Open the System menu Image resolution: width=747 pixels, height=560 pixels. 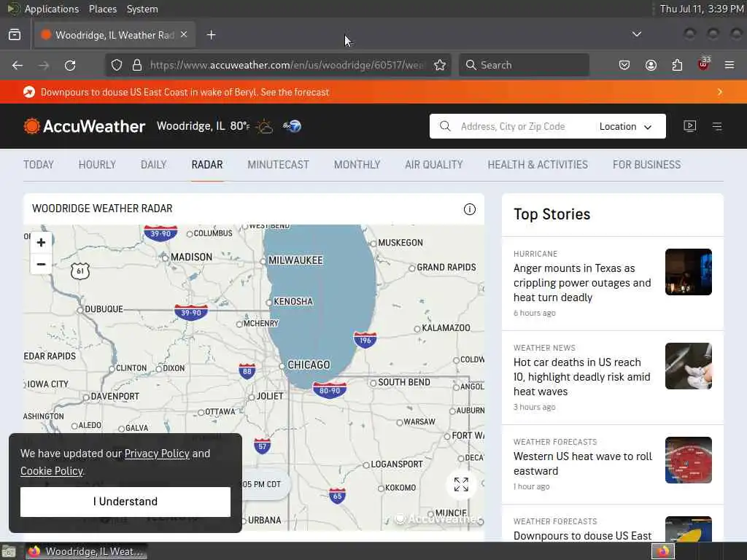tap(142, 9)
